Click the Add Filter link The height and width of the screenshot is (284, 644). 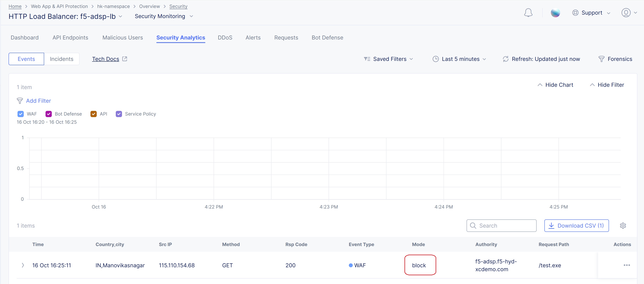38,101
